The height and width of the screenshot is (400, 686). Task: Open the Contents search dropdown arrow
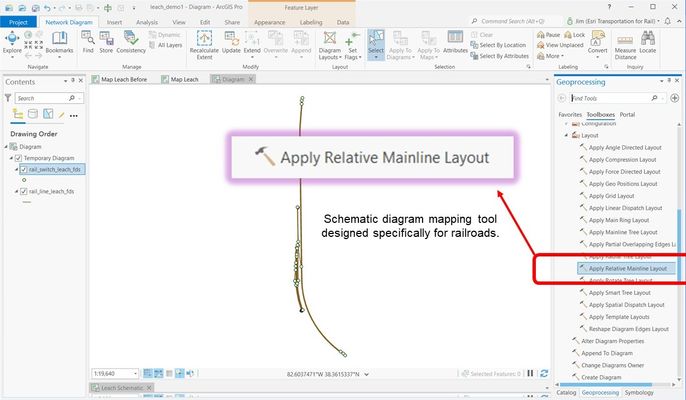(80, 98)
